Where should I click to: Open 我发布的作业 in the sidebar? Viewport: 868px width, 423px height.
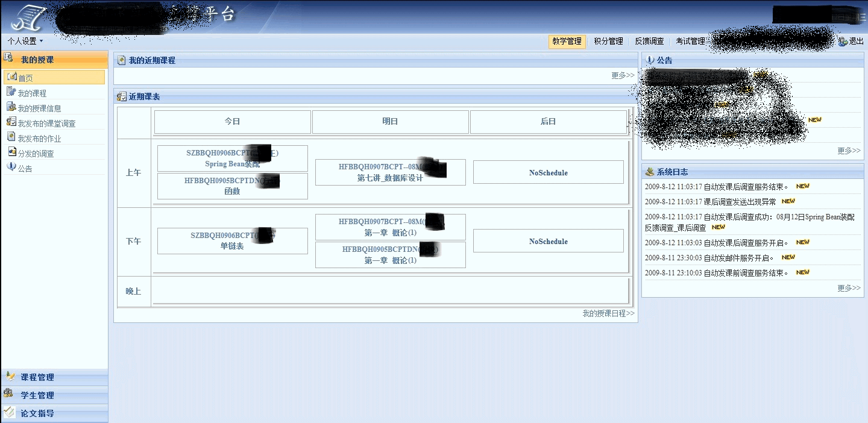[x=39, y=139]
